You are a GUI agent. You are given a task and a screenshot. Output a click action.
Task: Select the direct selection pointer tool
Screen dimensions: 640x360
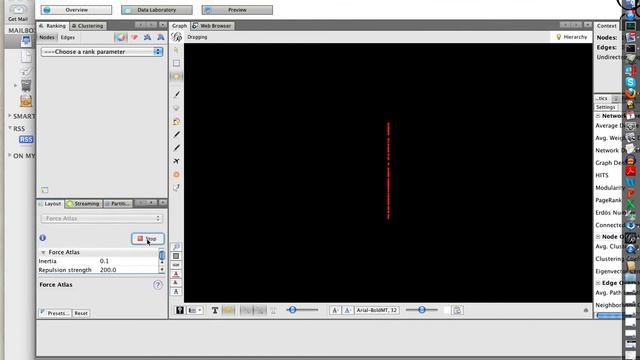pyautogui.click(x=176, y=50)
